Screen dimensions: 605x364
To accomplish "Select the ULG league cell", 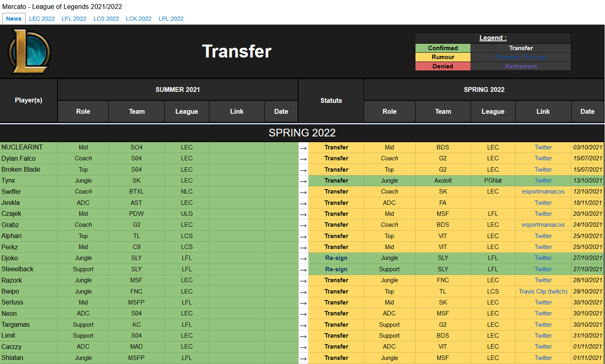I will coord(187,214).
